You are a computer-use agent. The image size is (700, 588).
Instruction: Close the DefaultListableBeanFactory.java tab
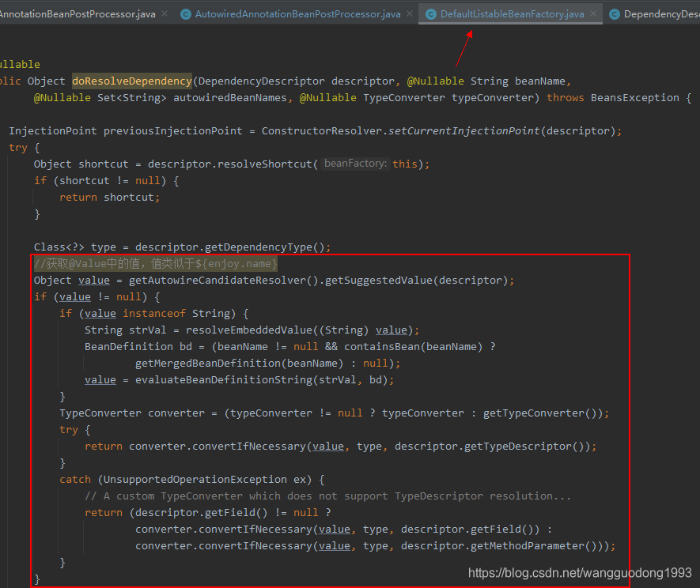593,13
